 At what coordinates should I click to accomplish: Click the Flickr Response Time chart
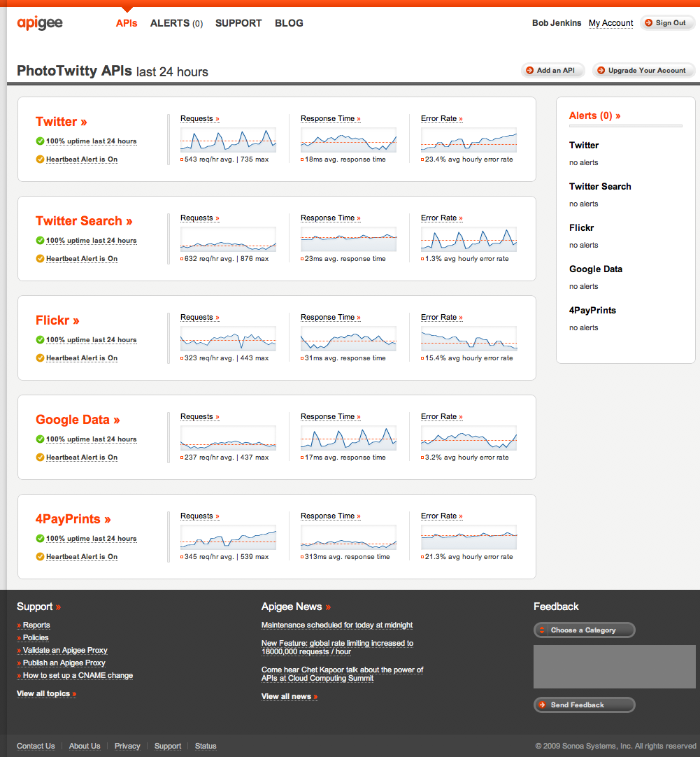[x=348, y=339]
